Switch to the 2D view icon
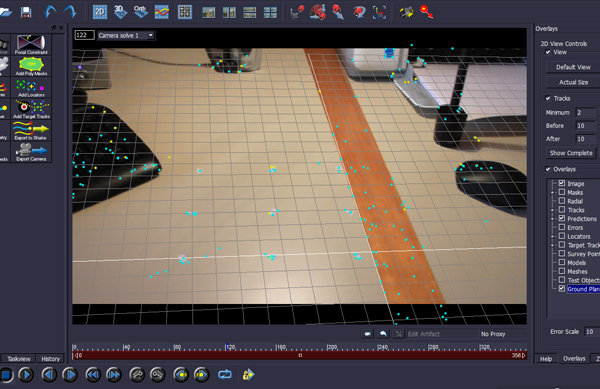 (x=100, y=12)
